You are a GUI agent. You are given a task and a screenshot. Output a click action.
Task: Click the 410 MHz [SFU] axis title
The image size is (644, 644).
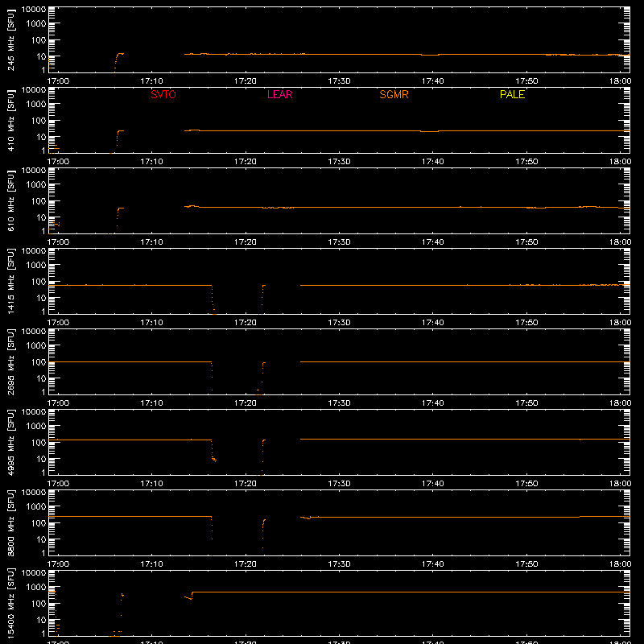pos(11,120)
